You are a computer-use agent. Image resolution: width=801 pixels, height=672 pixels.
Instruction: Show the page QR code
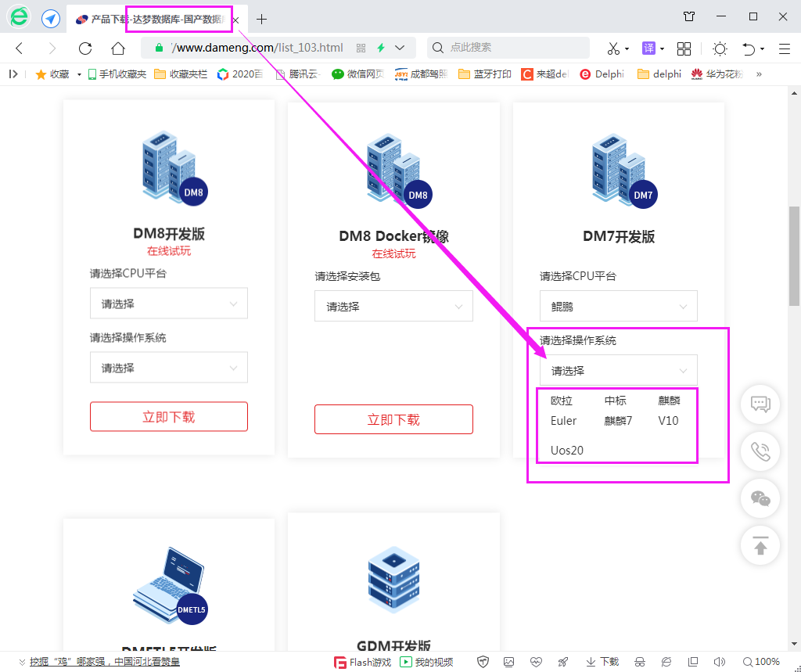(x=361, y=48)
